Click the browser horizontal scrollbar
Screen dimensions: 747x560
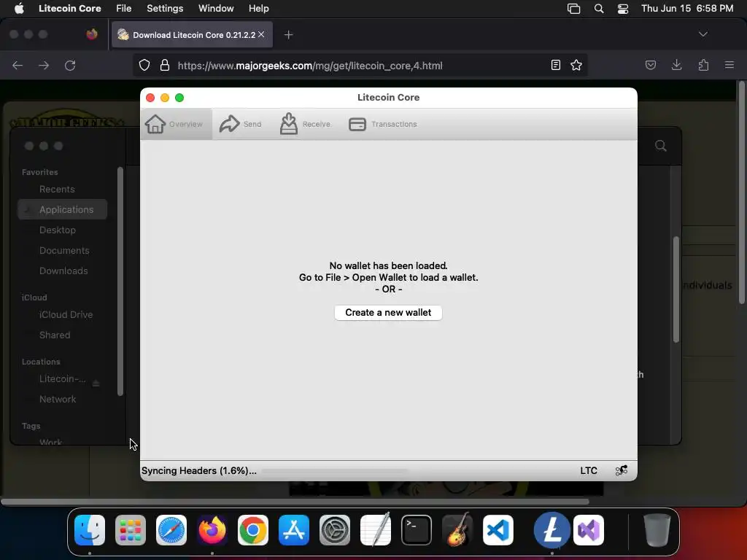click(x=295, y=502)
